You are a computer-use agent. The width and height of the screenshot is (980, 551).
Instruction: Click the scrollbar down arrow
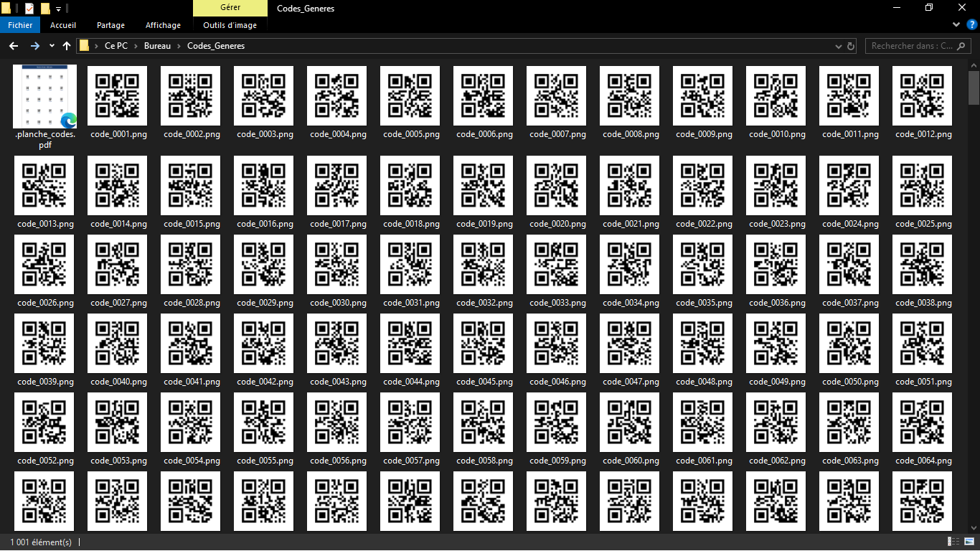coord(974,528)
